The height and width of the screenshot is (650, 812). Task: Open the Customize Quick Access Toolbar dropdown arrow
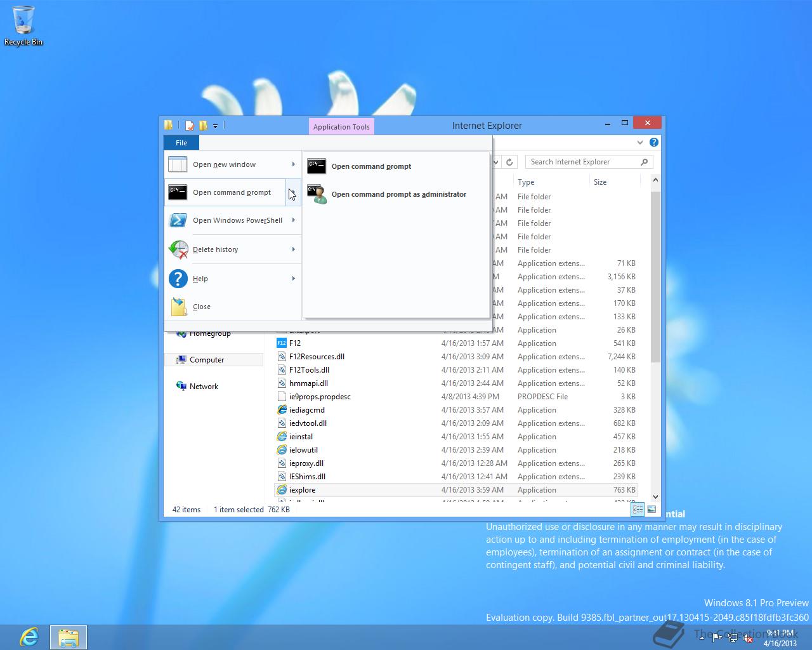point(216,126)
